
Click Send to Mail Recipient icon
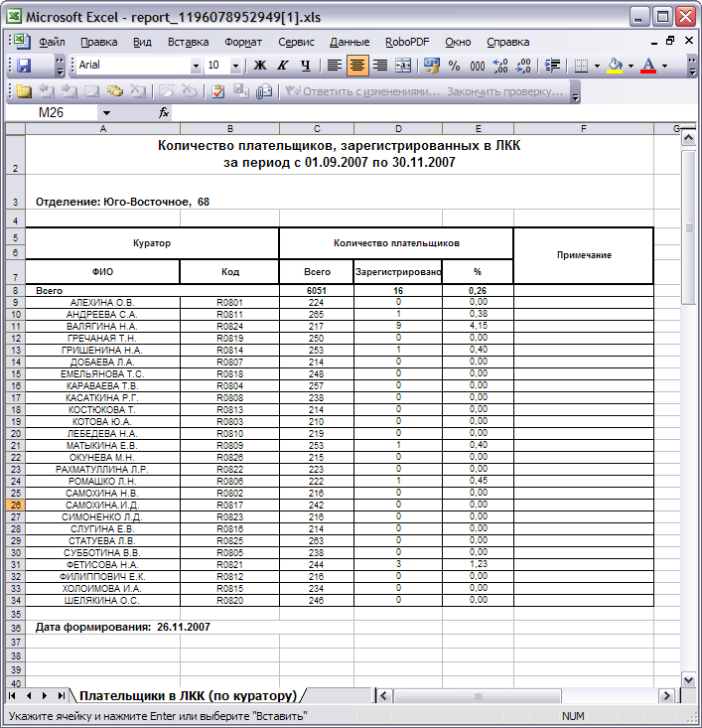click(x=264, y=91)
